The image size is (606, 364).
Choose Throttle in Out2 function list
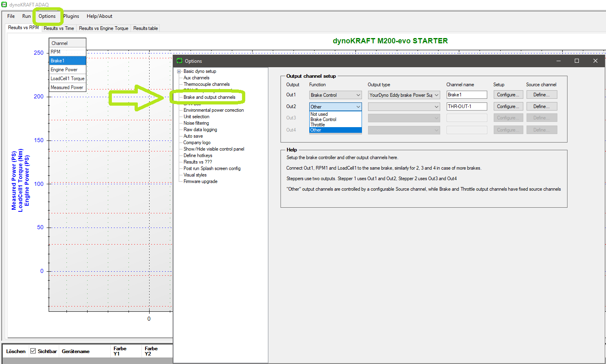335,125
